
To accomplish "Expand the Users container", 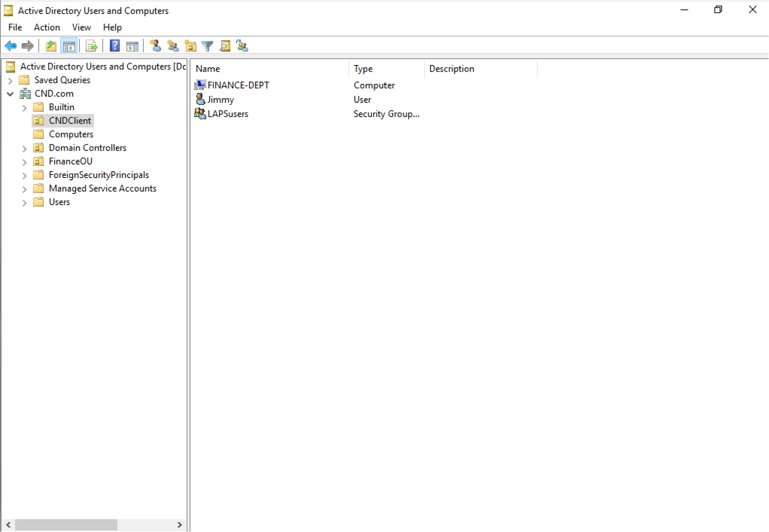I will click(x=24, y=202).
